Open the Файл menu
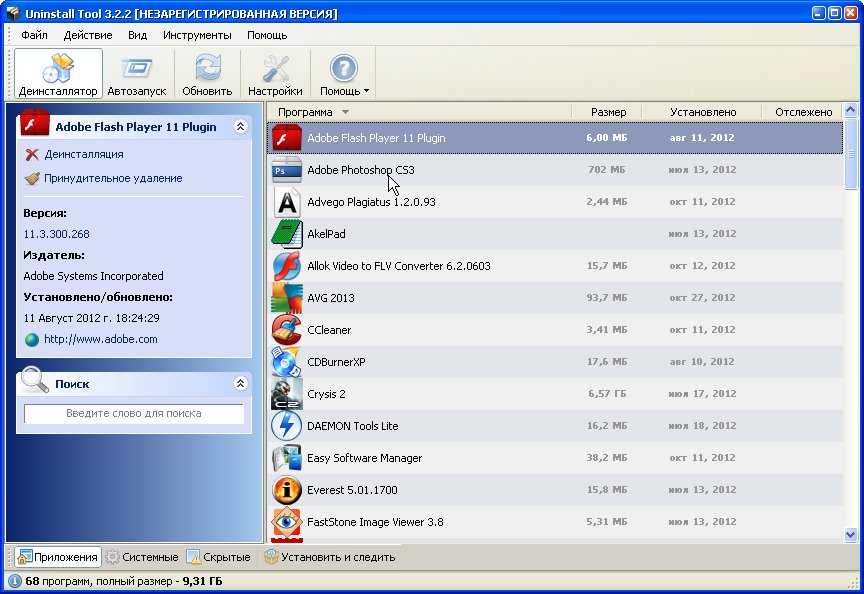Image resolution: width=864 pixels, height=594 pixels. coord(34,35)
